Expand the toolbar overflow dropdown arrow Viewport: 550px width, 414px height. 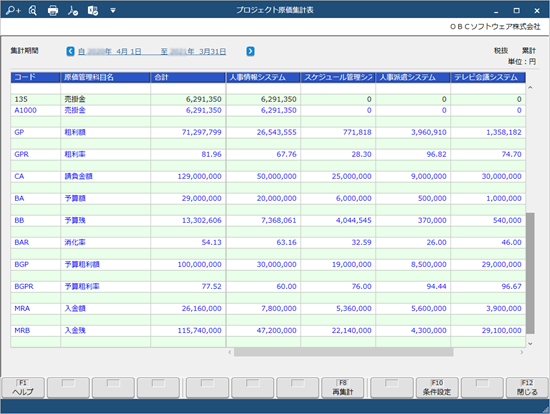pos(113,11)
